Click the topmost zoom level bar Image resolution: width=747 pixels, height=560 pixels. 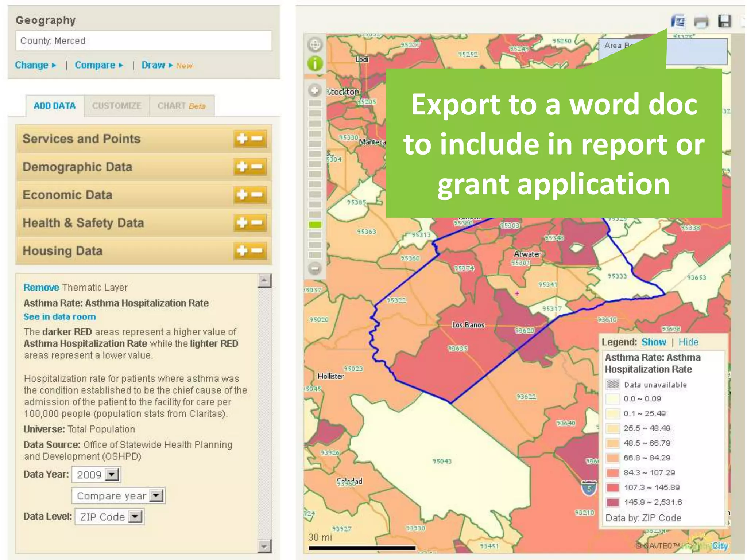(315, 104)
